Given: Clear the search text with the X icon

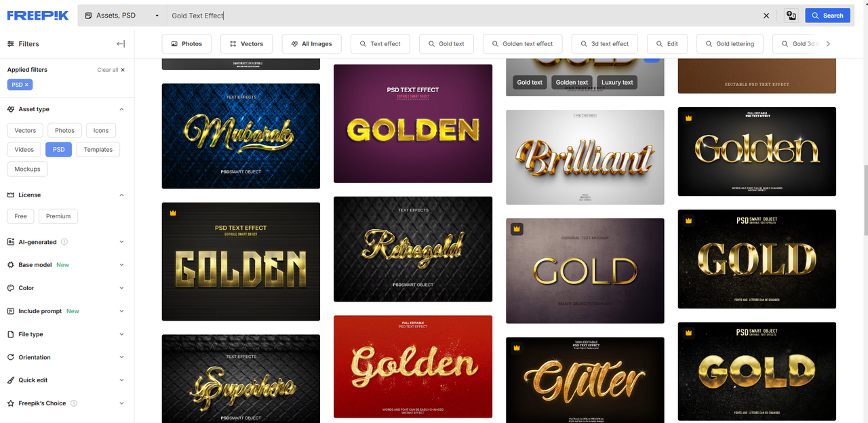Looking at the screenshot, I should (x=766, y=16).
